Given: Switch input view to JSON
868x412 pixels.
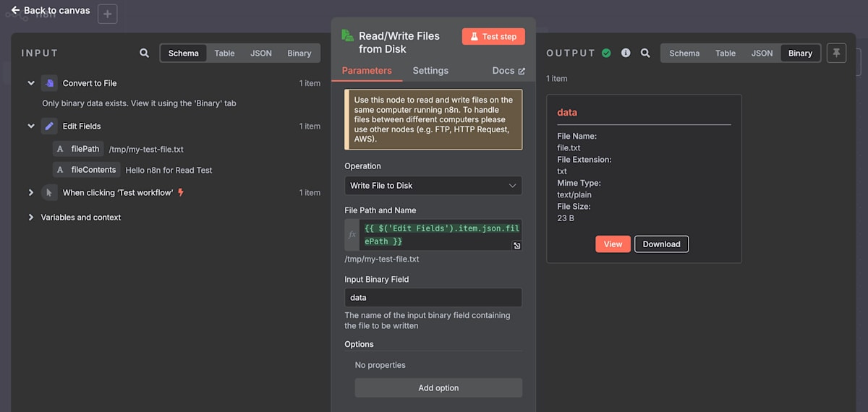Looking at the screenshot, I should pos(261,53).
